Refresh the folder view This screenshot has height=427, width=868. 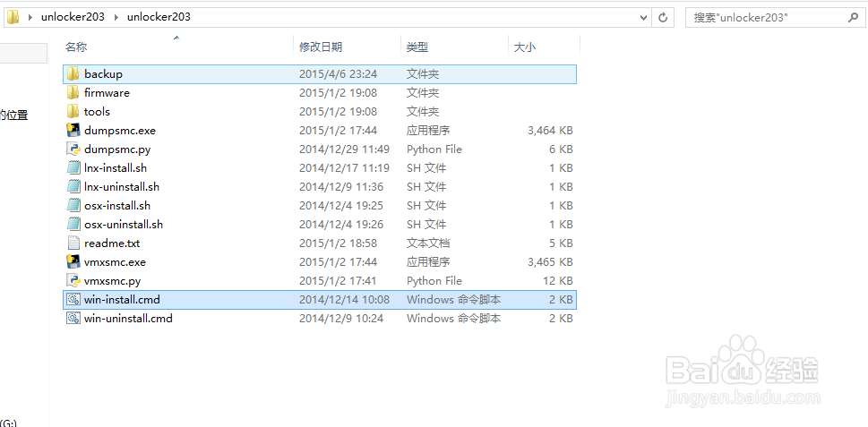(662, 17)
